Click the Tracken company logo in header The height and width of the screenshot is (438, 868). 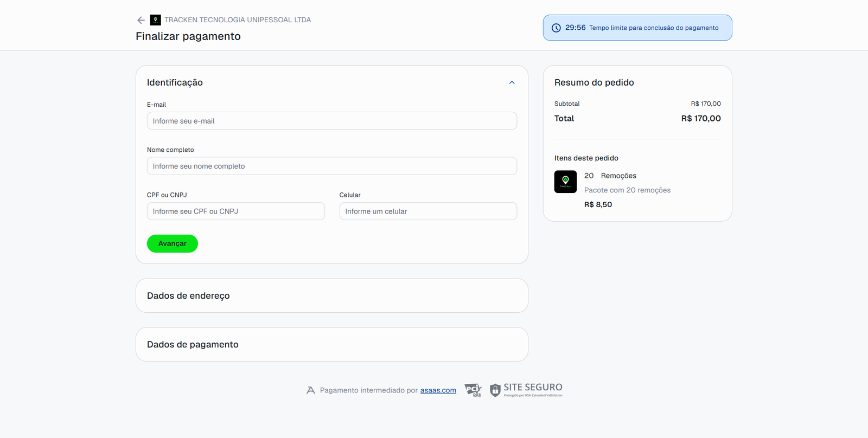[156, 20]
